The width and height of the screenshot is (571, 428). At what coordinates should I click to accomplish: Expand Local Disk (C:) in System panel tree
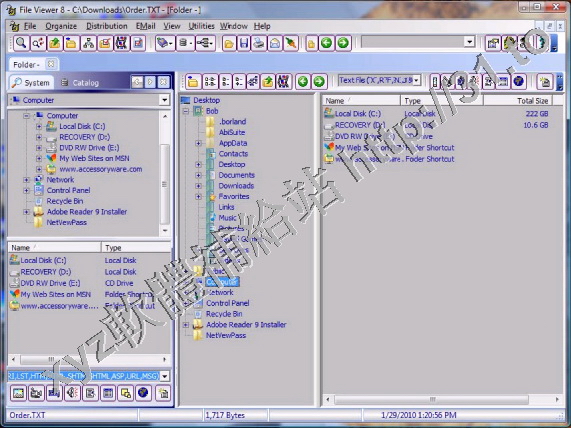tap(39, 126)
